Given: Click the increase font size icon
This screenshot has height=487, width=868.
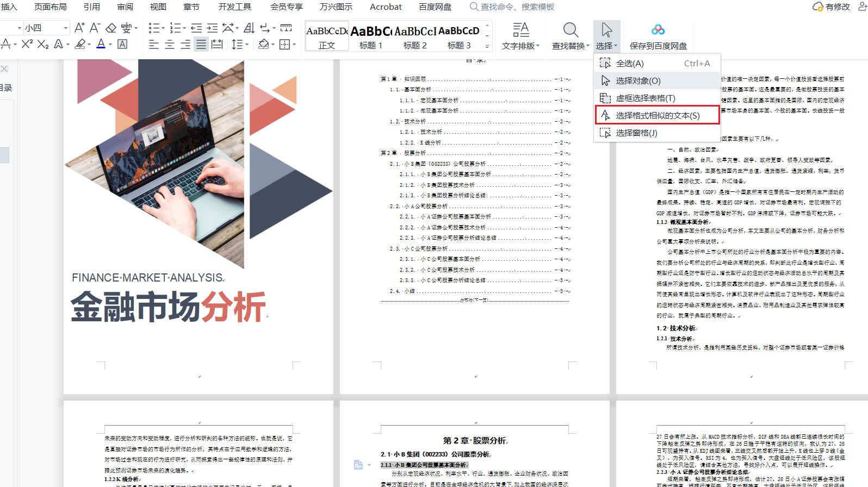Looking at the screenshot, I should point(79,28).
